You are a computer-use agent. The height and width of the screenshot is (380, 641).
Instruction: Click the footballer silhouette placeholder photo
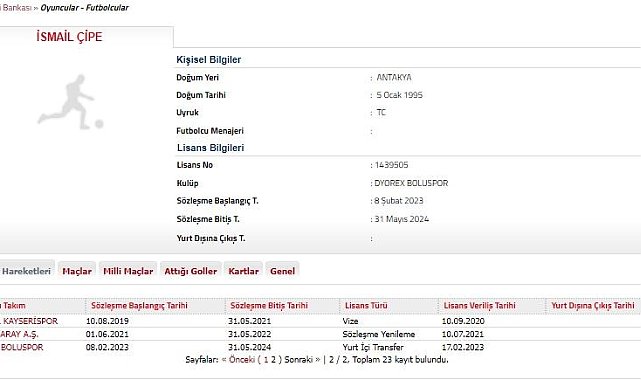[70, 102]
